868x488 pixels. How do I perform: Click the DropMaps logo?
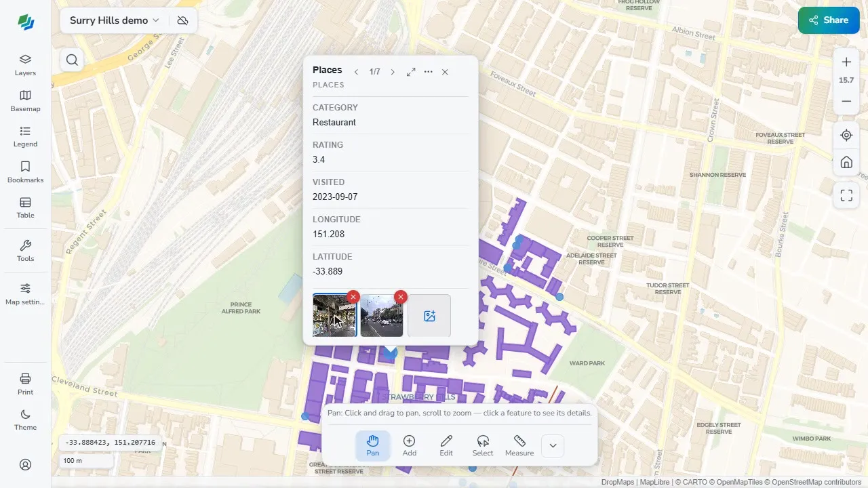(x=26, y=22)
